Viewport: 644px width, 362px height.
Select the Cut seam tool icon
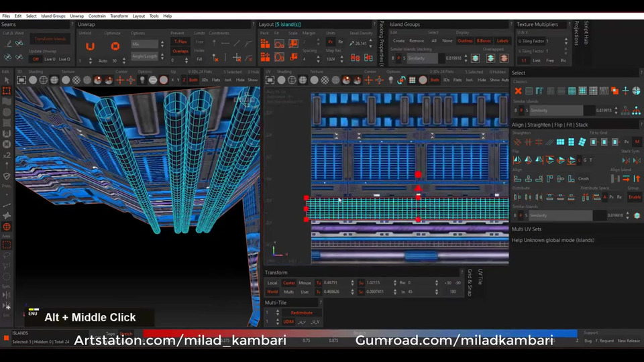8,44
